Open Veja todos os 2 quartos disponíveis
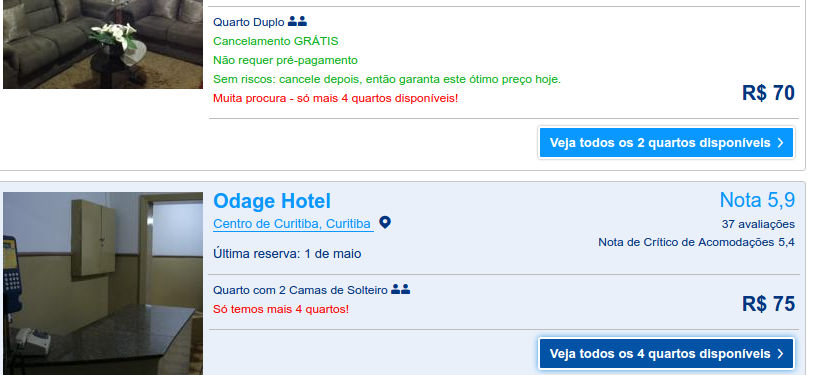This screenshot has width=819, height=375. click(x=666, y=143)
